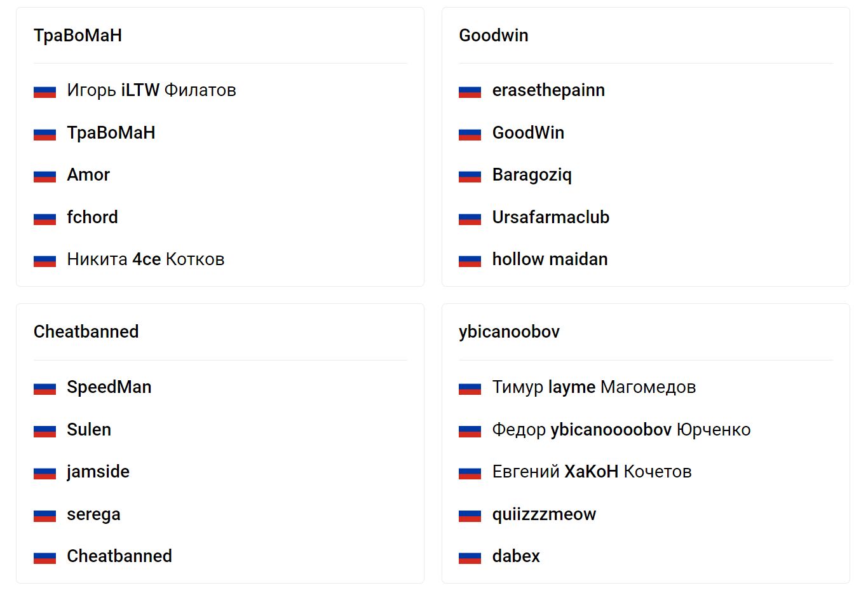Open Никита 4ce Котков profile
The image size is (868, 597).
point(146,259)
